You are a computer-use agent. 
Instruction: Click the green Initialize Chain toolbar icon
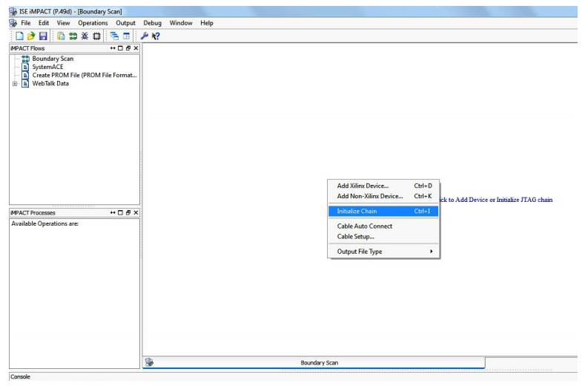(72, 36)
